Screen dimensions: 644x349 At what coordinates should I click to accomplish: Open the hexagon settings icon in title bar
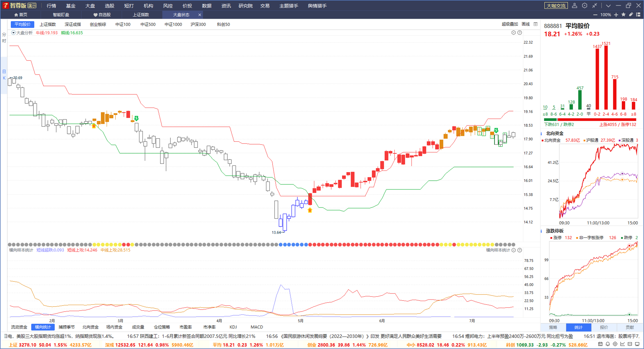584,6
